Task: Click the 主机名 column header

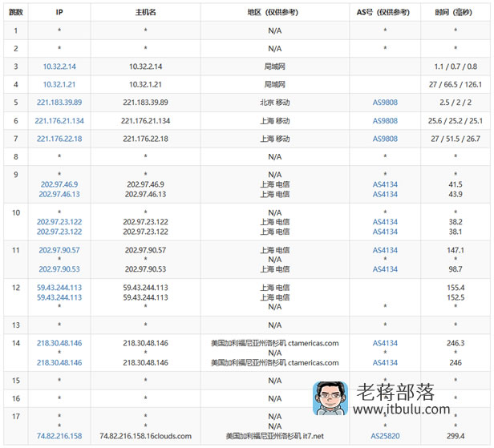Action: coord(146,12)
